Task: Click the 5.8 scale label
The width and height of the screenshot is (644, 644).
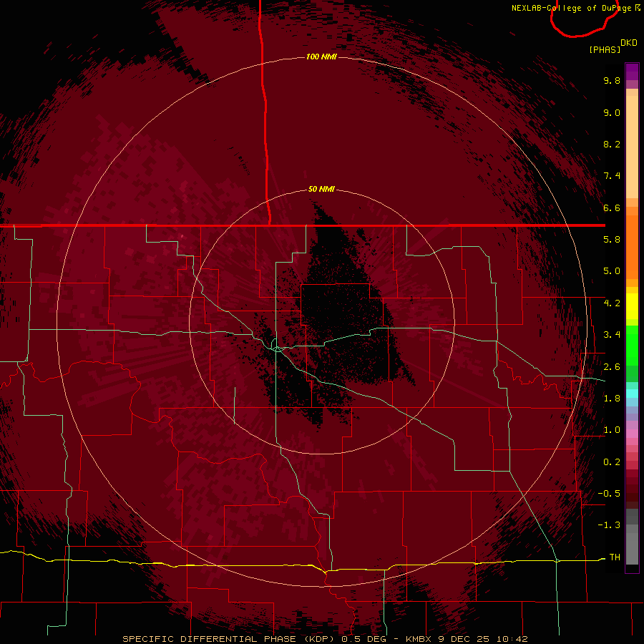Action: 612,240
